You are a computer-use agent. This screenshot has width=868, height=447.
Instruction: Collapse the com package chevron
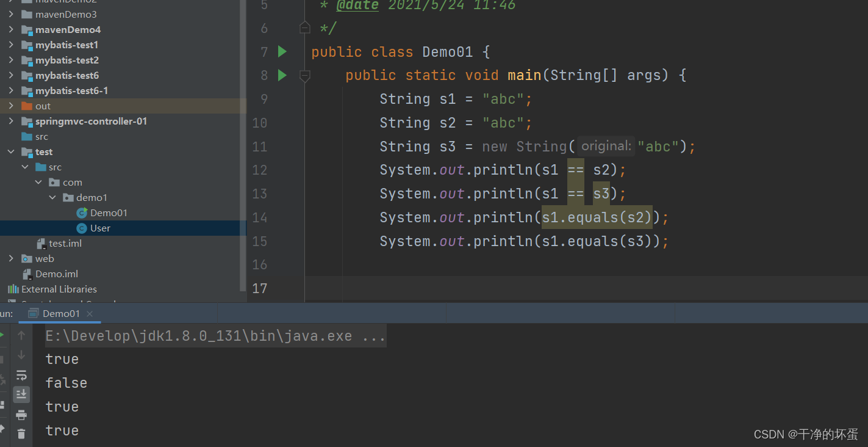tap(38, 183)
